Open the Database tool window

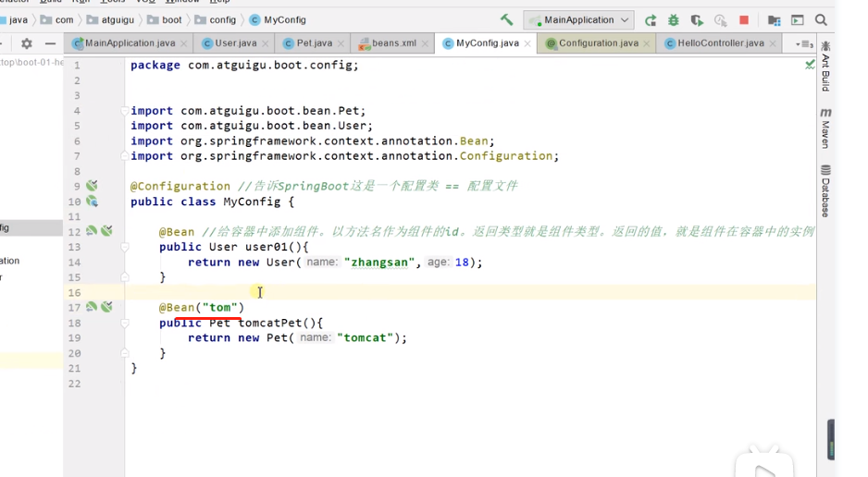pyautogui.click(x=825, y=190)
